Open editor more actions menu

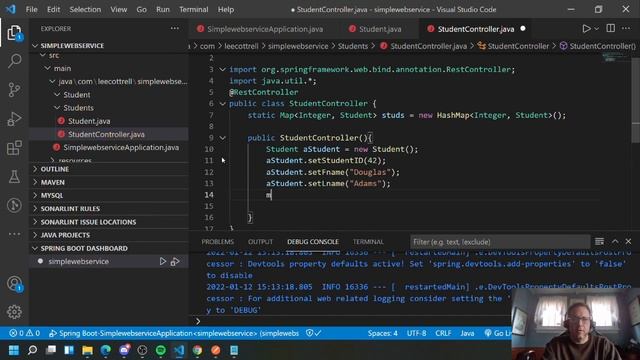626,29
